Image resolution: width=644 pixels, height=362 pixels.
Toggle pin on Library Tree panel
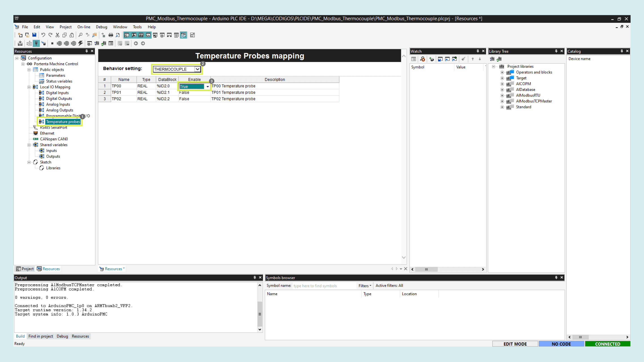556,51
